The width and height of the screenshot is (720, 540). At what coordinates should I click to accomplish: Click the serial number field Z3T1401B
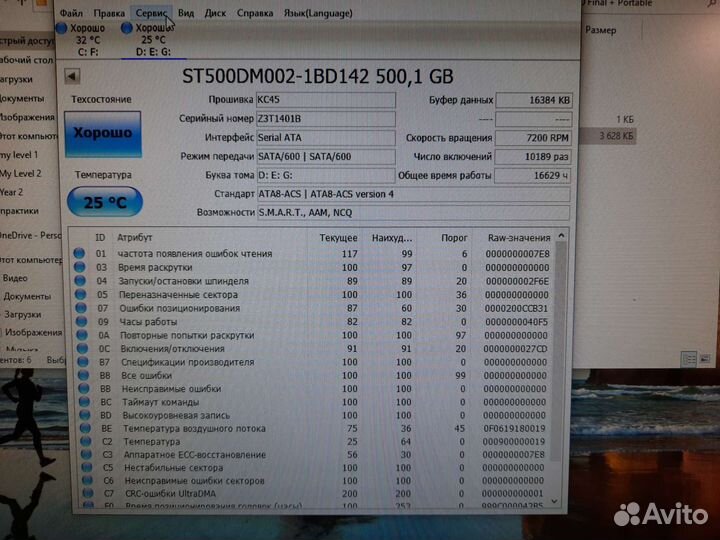tap(326, 119)
